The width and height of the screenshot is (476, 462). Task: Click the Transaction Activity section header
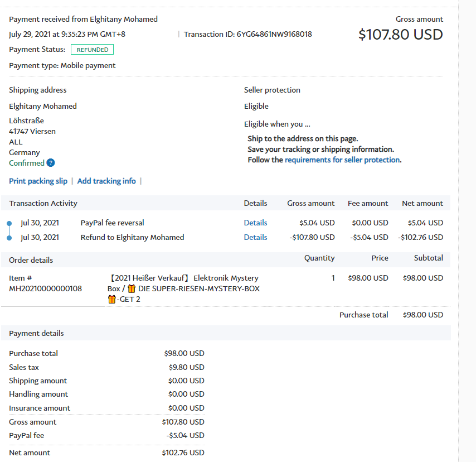pos(43,203)
